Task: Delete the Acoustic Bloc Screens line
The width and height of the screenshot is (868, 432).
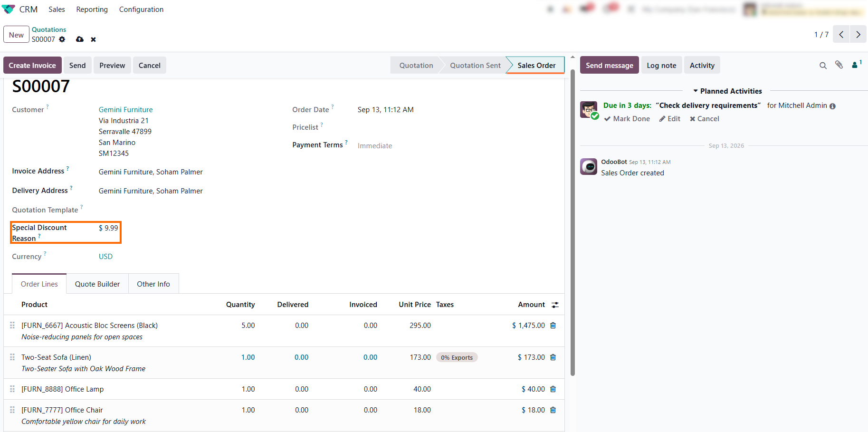Action: point(553,326)
